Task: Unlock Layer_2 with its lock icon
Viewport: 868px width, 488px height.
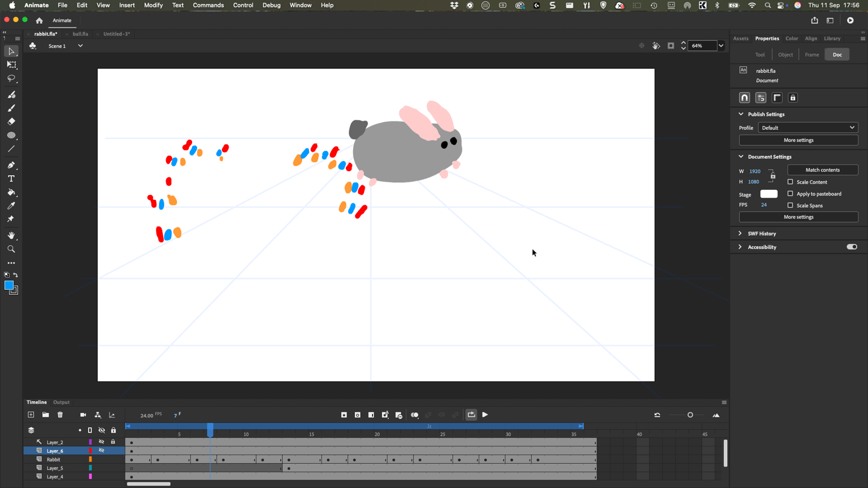Action: click(x=113, y=442)
